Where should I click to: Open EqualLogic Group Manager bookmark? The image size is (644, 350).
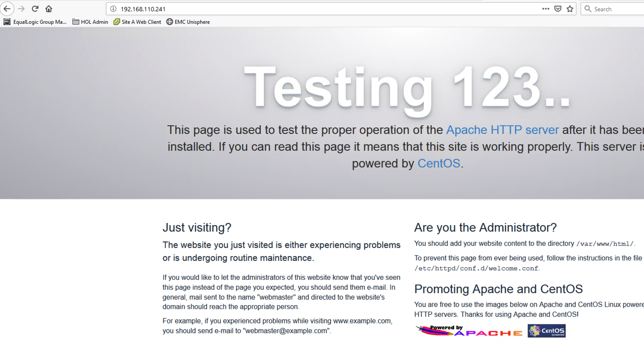[x=35, y=22]
